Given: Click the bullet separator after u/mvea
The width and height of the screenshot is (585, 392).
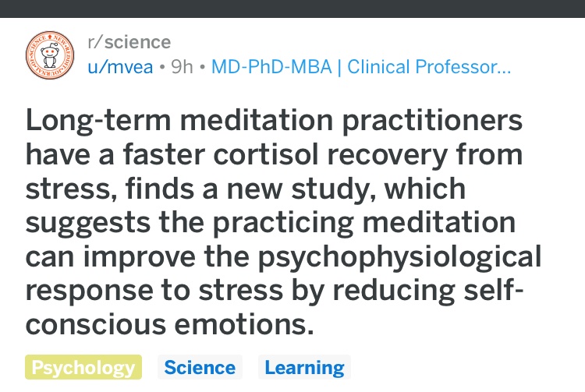Looking at the screenshot, I should [x=162, y=68].
